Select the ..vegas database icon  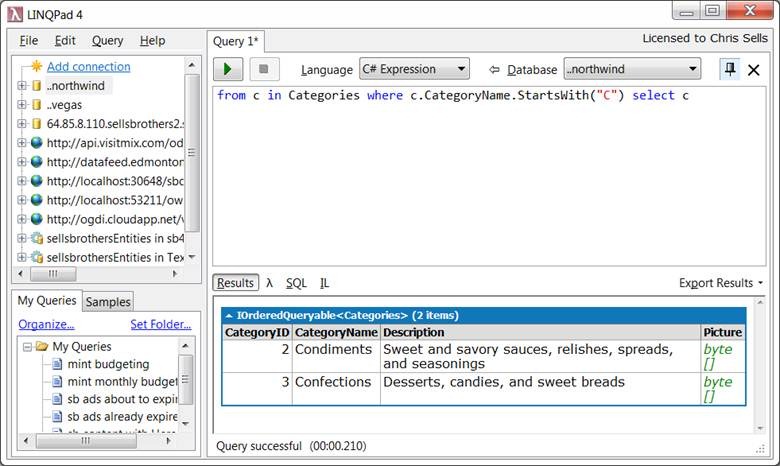tap(36, 104)
